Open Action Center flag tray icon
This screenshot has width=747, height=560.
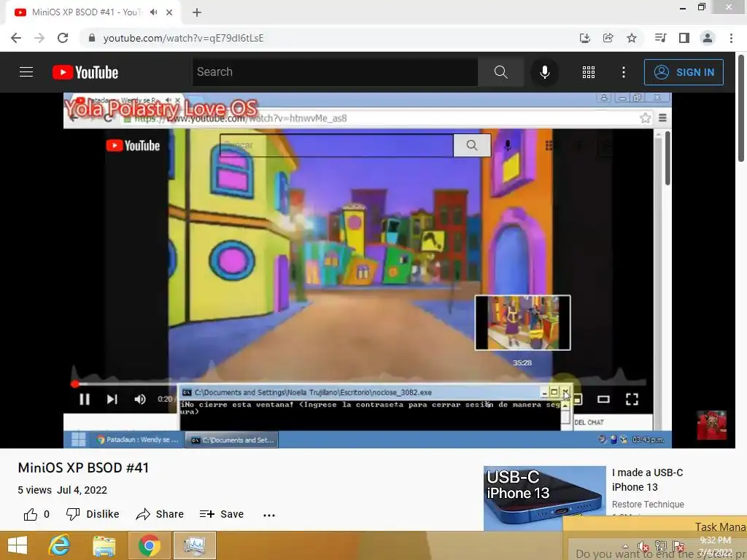678,546
